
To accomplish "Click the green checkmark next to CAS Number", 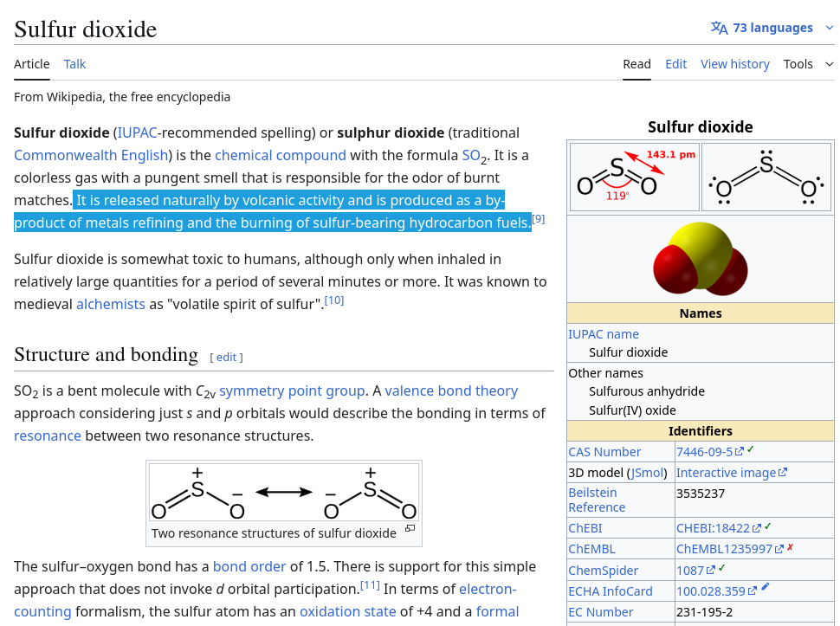I will pyautogui.click(x=751, y=449).
